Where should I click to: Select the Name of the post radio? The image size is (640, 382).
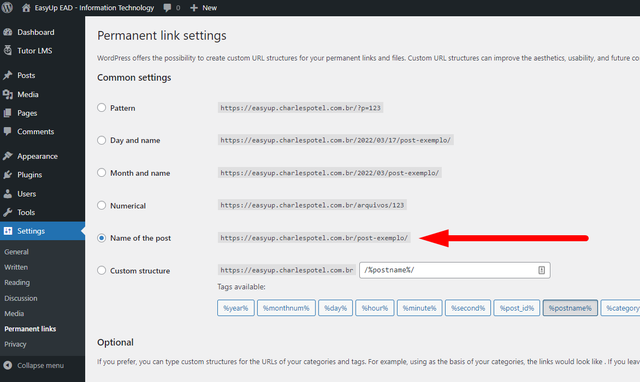[102, 238]
